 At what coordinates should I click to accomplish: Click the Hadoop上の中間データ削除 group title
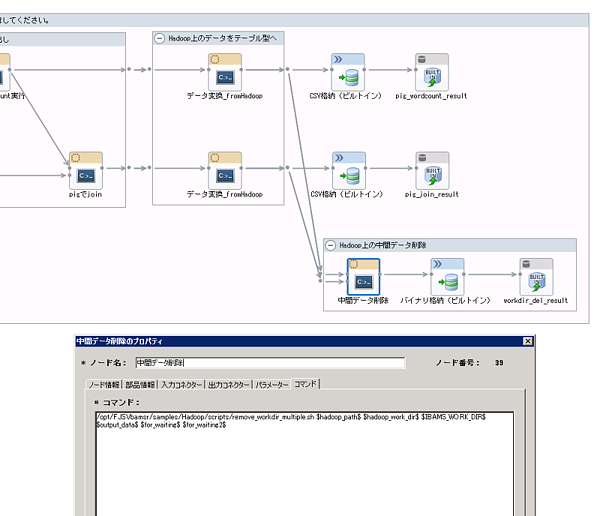tap(383, 245)
